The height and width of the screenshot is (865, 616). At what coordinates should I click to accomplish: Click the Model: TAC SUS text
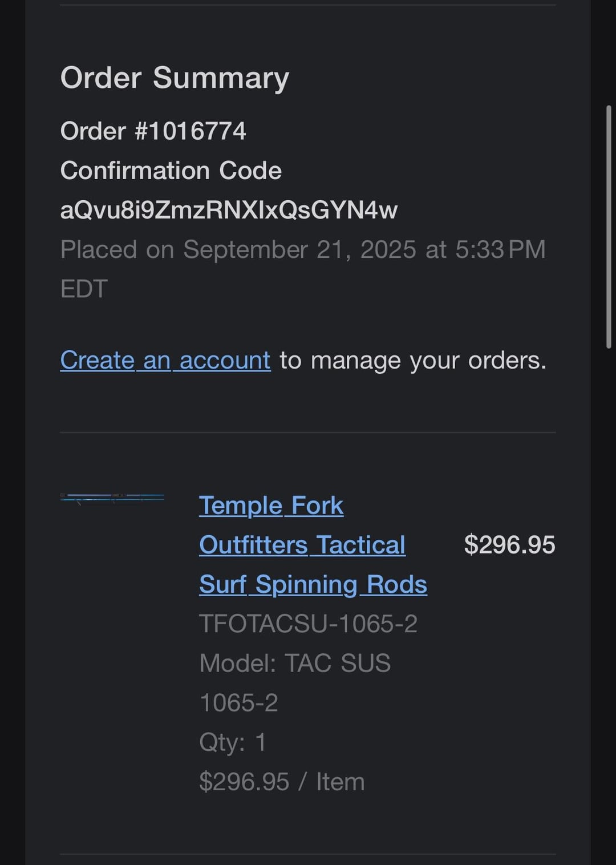[x=295, y=664]
